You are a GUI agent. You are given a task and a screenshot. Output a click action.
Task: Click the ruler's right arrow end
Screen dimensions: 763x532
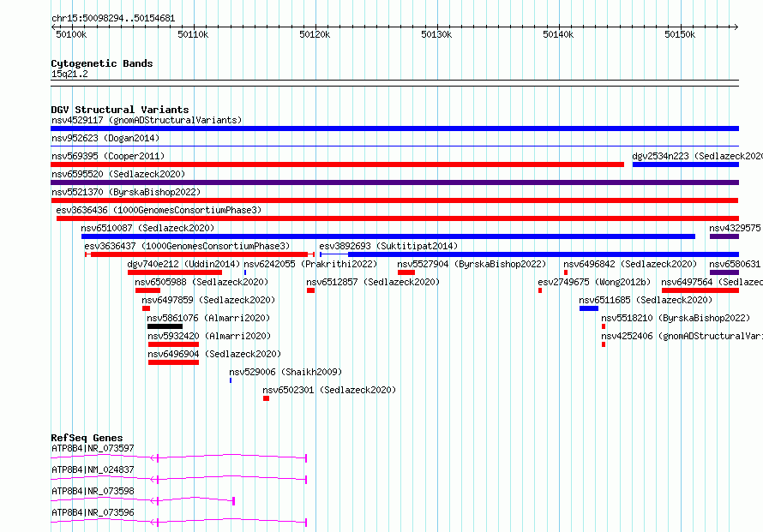coord(736,27)
